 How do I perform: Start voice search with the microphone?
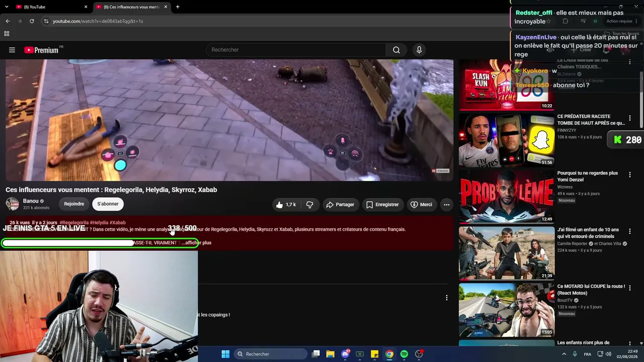pyautogui.click(x=419, y=50)
